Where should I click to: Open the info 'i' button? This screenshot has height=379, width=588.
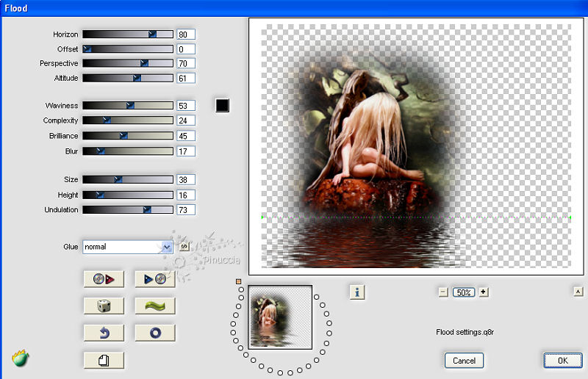click(x=357, y=292)
